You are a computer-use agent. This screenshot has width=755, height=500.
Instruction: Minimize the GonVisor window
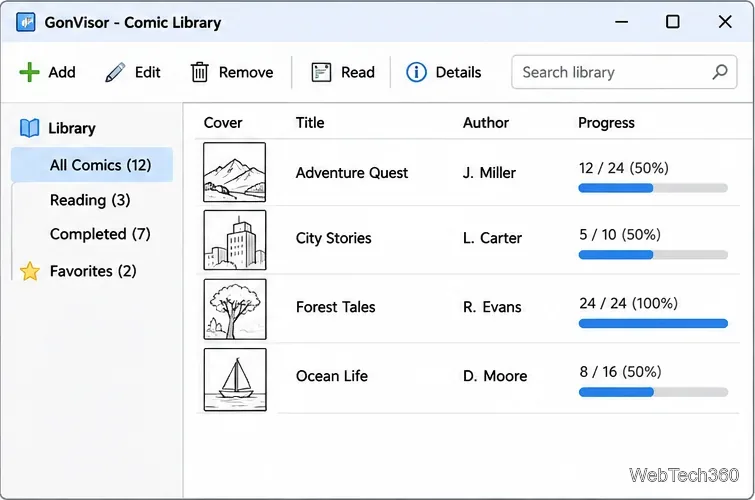(622, 22)
